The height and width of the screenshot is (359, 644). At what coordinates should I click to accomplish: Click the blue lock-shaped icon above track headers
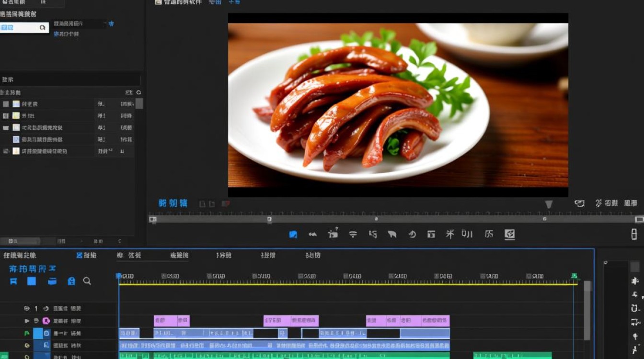click(71, 281)
